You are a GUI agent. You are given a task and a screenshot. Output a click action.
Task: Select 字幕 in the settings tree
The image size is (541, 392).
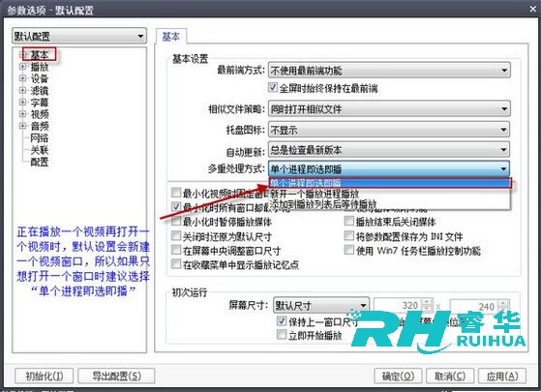click(x=40, y=103)
